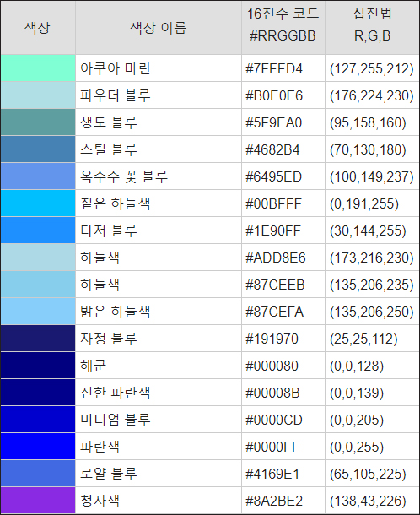Screen dimensions: 420x515
Task: Select the hex code #191970
Action: (272, 339)
